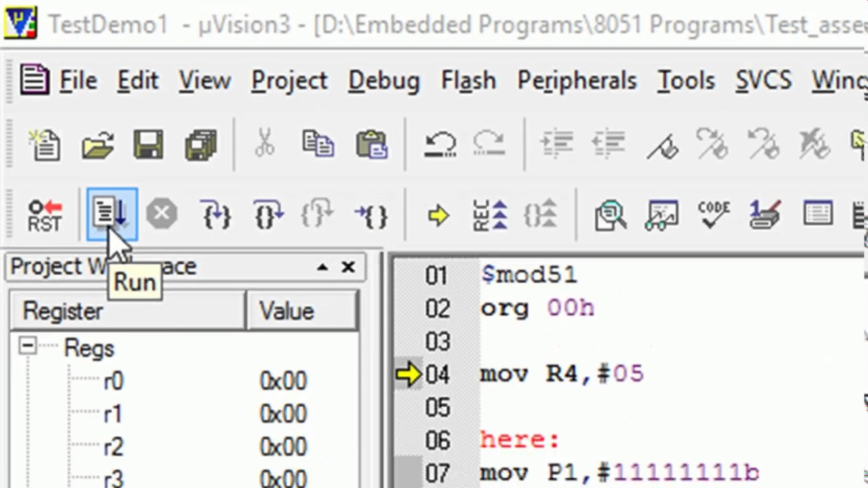Step into one line

pos(217,216)
